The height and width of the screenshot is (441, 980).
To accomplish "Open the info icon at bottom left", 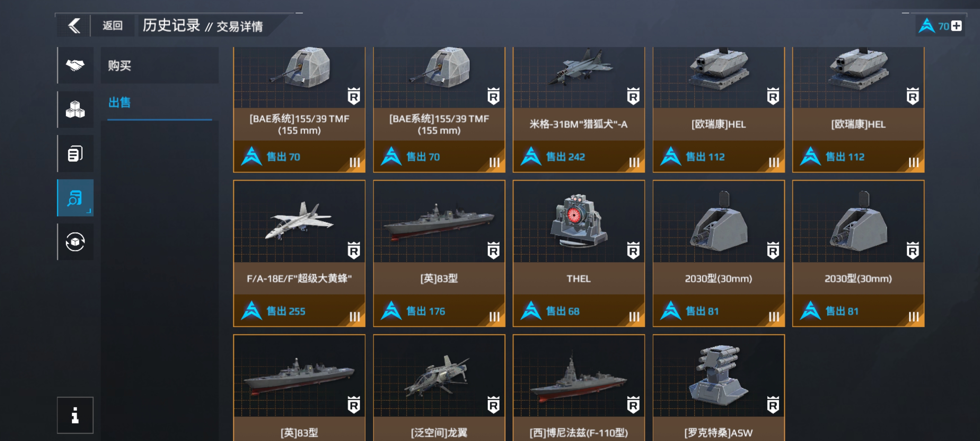I will point(75,415).
